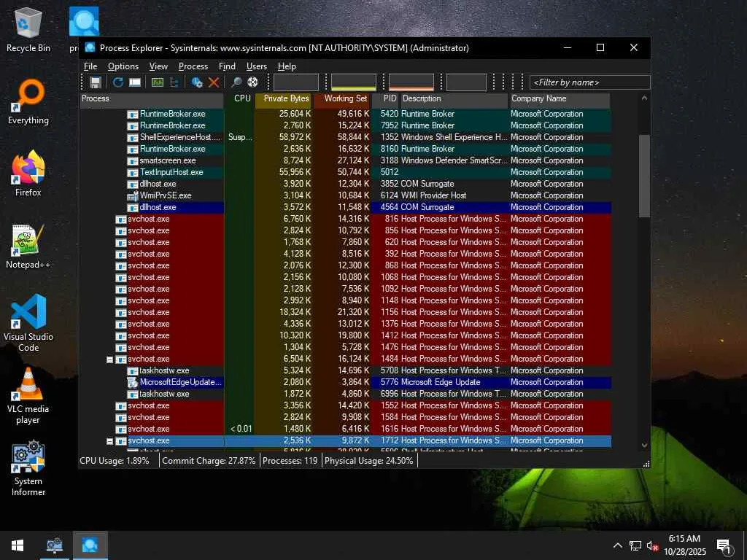Sort by the PID column header

click(x=385, y=98)
